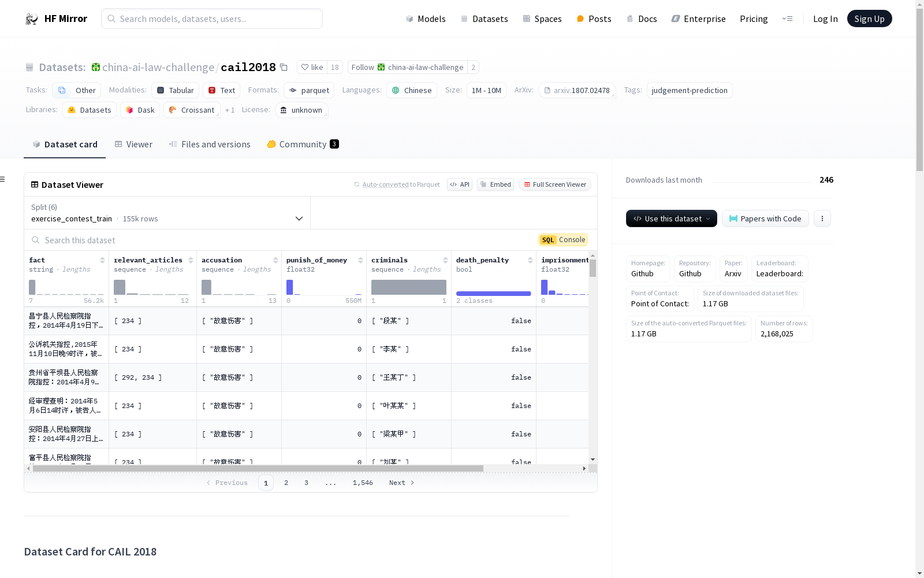
Task: Click the HF Mirror logo icon
Action: point(32,19)
